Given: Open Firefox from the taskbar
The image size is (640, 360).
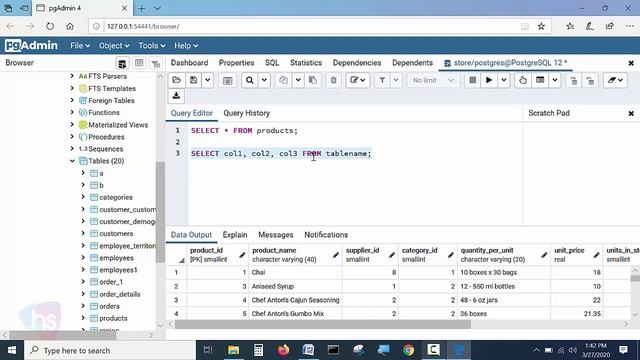Looking at the screenshot, I should point(283,350).
